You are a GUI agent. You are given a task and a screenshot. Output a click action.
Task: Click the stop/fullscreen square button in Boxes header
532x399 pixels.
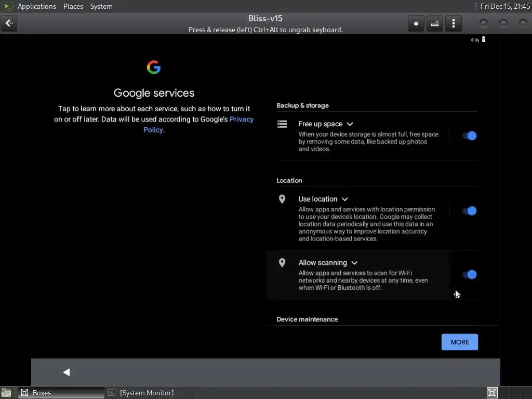coord(416,23)
